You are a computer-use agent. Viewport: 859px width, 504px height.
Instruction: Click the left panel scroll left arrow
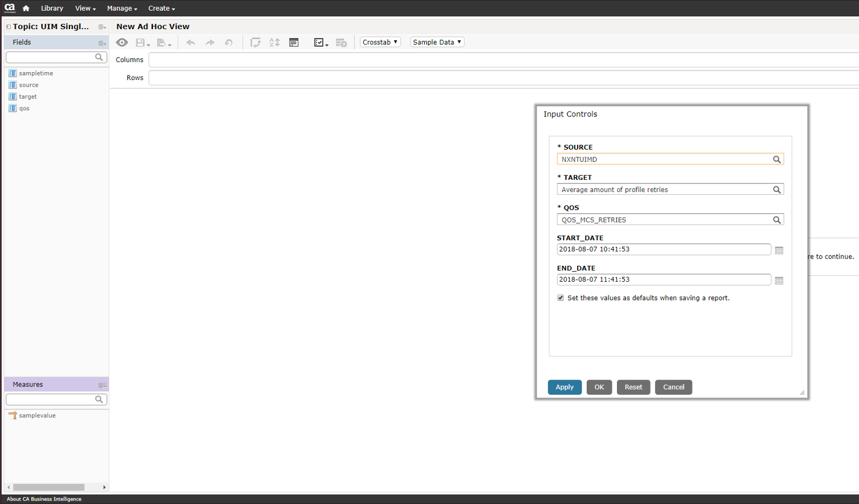coord(8,487)
